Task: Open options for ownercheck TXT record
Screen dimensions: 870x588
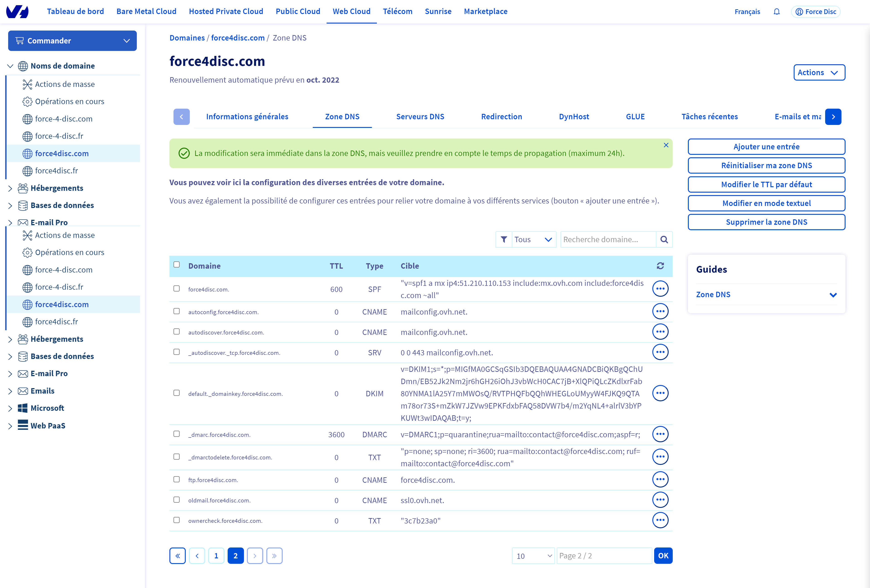Action: [660, 520]
